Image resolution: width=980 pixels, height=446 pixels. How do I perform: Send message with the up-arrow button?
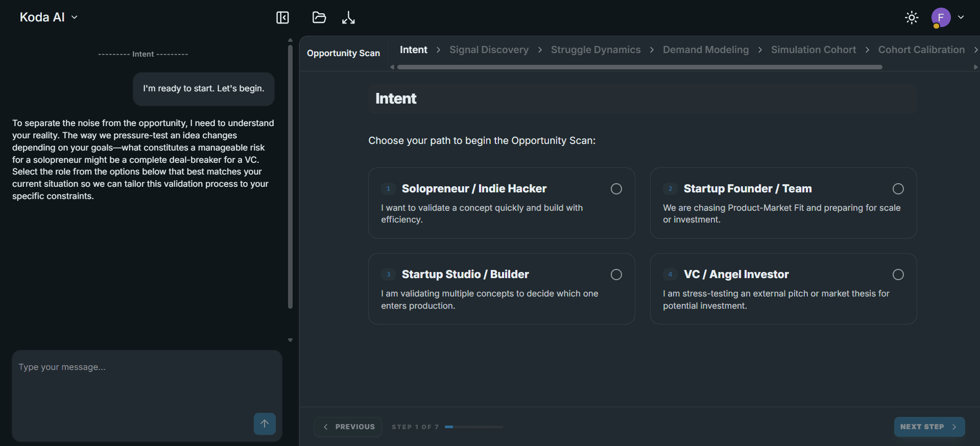pyautogui.click(x=265, y=424)
